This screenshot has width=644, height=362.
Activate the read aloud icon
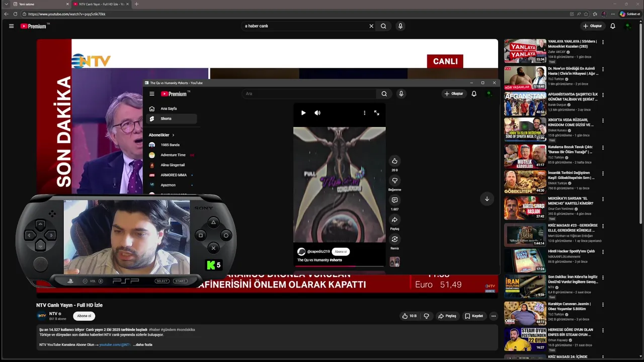click(x=579, y=14)
